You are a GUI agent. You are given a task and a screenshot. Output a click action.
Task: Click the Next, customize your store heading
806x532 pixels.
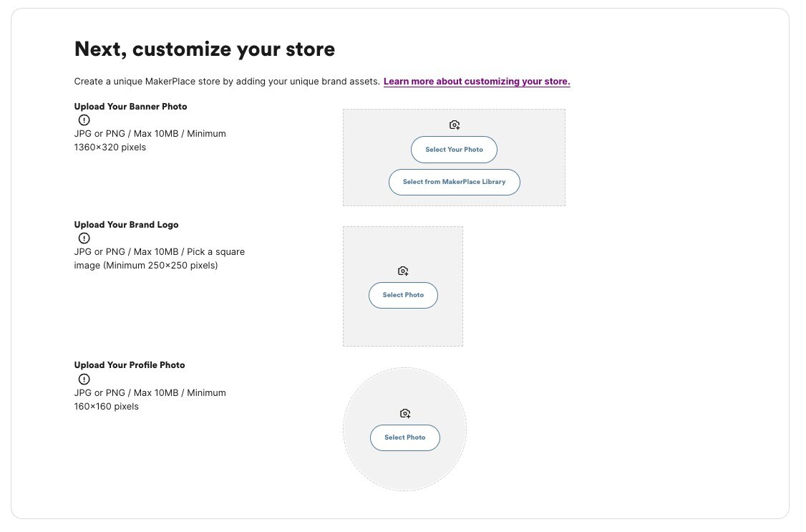point(204,49)
